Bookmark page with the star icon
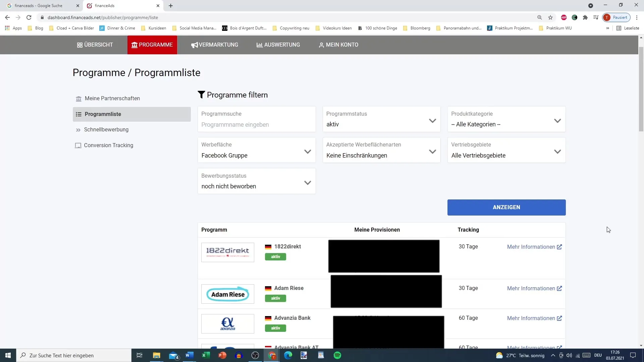 click(550, 17)
